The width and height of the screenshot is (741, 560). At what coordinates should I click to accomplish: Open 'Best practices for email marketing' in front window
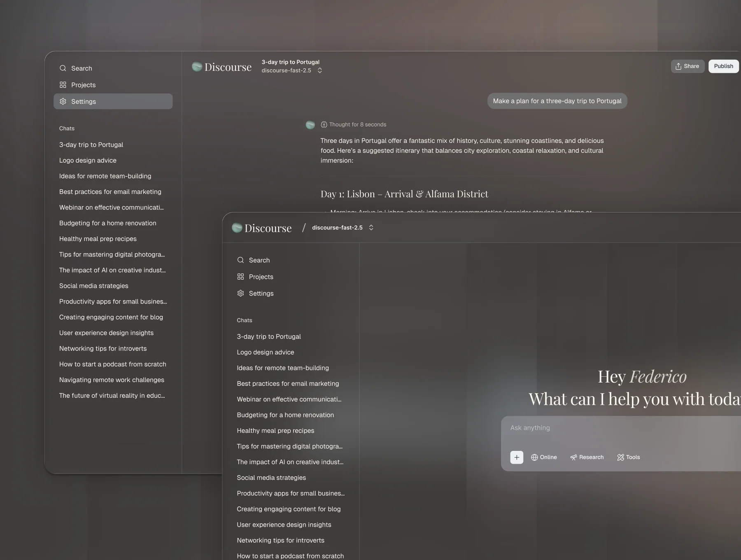(x=288, y=384)
